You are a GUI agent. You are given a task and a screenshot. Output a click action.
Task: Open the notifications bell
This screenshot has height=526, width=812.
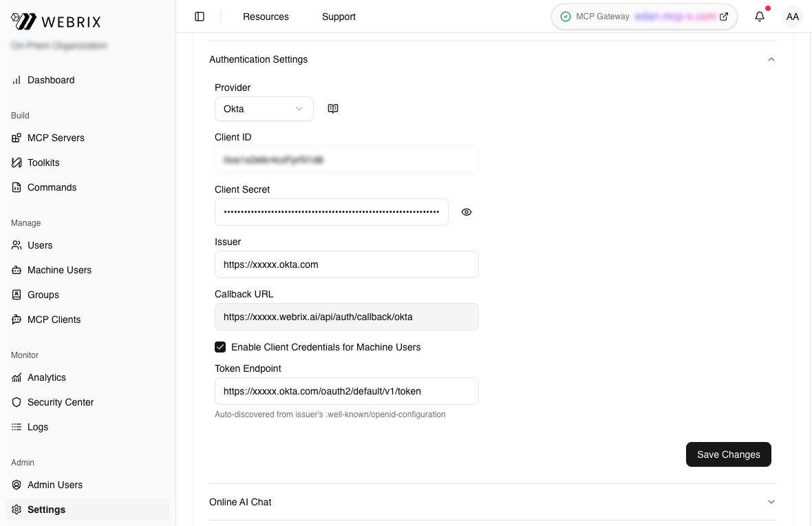(759, 17)
